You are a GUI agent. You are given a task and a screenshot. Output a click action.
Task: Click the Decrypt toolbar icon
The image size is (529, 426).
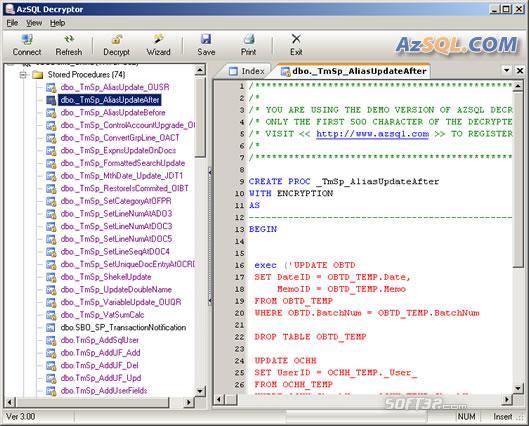117,39
